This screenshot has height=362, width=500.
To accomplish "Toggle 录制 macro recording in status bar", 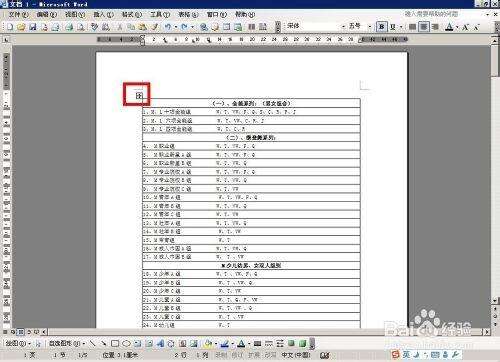I will pos(221,355).
